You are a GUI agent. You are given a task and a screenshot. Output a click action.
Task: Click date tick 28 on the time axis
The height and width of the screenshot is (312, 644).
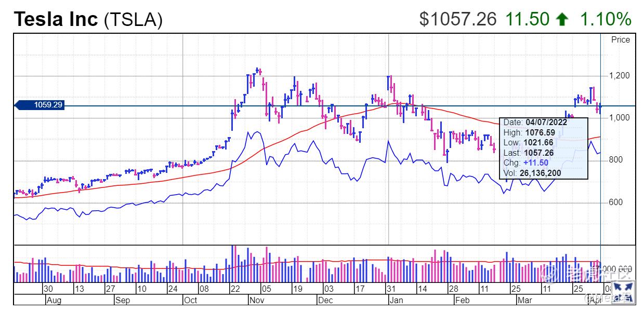(x=453, y=289)
